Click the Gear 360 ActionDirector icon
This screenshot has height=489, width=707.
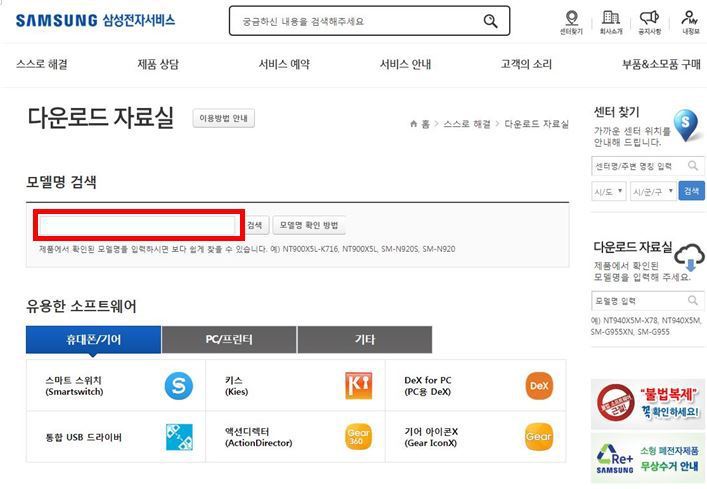click(358, 437)
